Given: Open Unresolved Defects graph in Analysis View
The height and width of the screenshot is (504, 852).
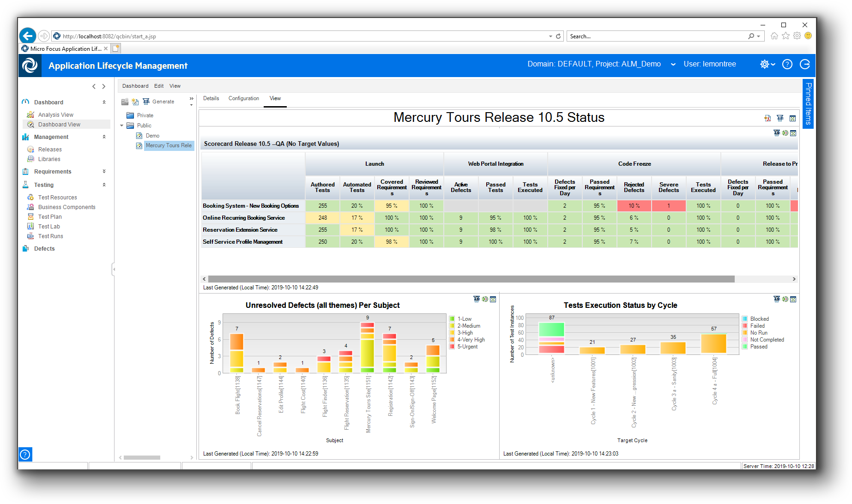Looking at the screenshot, I should (x=485, y=299).
